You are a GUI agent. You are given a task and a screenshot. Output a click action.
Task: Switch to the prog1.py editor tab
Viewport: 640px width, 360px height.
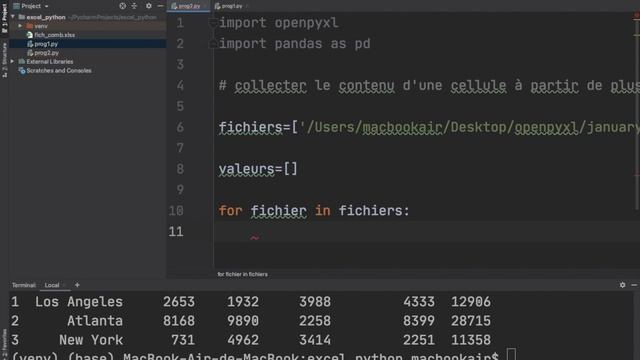[231, 6]
